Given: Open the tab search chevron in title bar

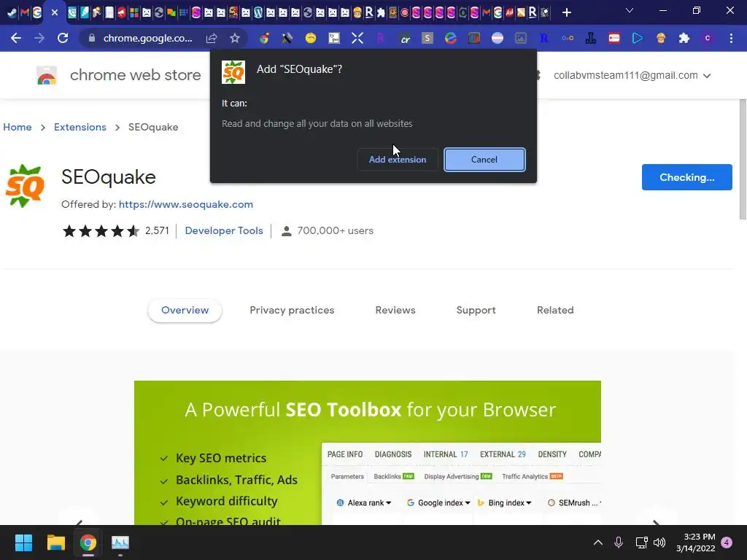Looking at the screenshot, I should point(630,10).
